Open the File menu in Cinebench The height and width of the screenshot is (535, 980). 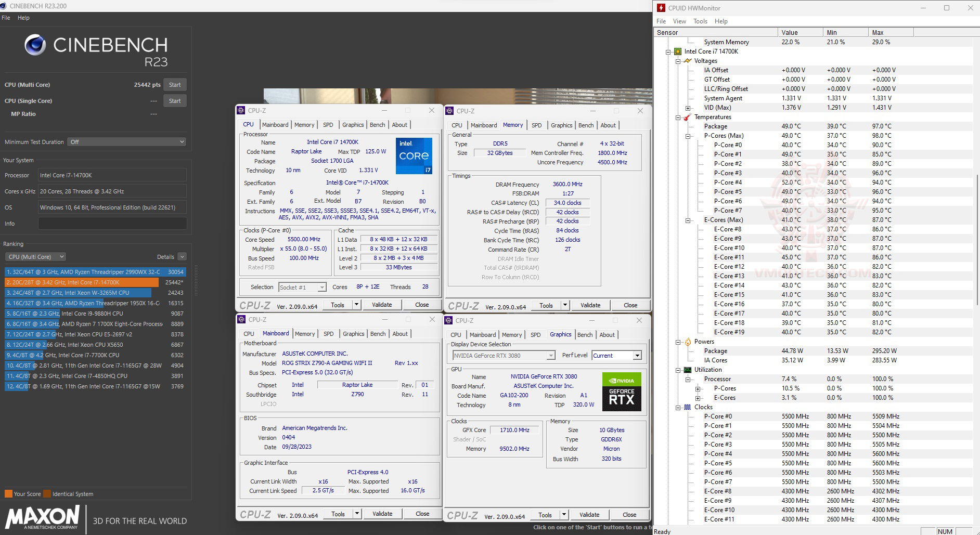[x=6, y=18]
